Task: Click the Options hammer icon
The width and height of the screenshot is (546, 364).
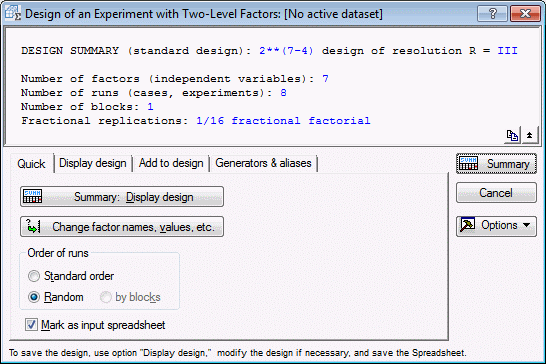Action: point(468,225)
